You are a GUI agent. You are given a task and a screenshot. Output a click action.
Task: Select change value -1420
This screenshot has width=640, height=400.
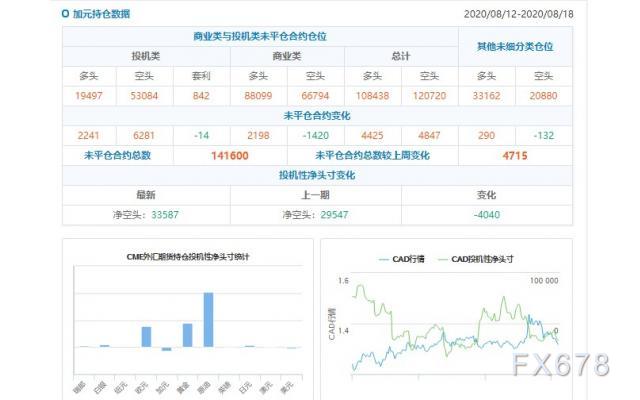[x=315, y=136]
